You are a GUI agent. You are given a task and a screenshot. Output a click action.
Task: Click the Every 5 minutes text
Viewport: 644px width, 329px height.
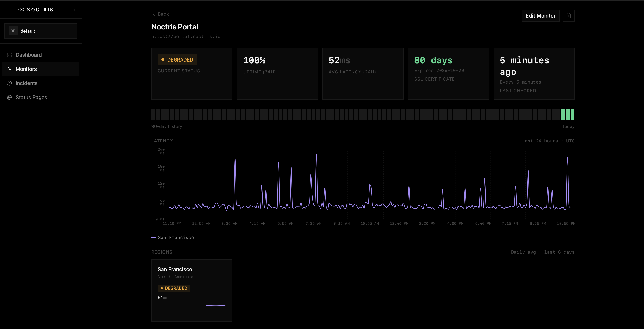[x=520, y=82]
